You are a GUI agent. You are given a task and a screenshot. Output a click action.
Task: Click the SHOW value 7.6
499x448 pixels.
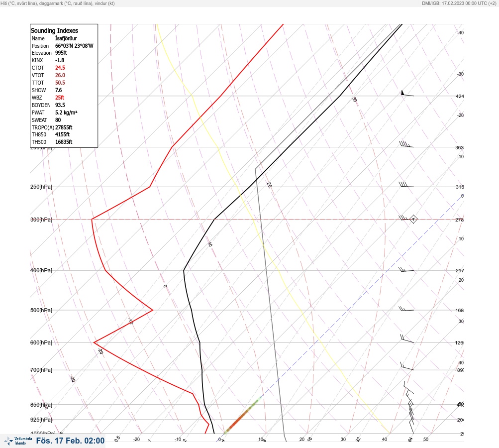(x=58, y=90)
